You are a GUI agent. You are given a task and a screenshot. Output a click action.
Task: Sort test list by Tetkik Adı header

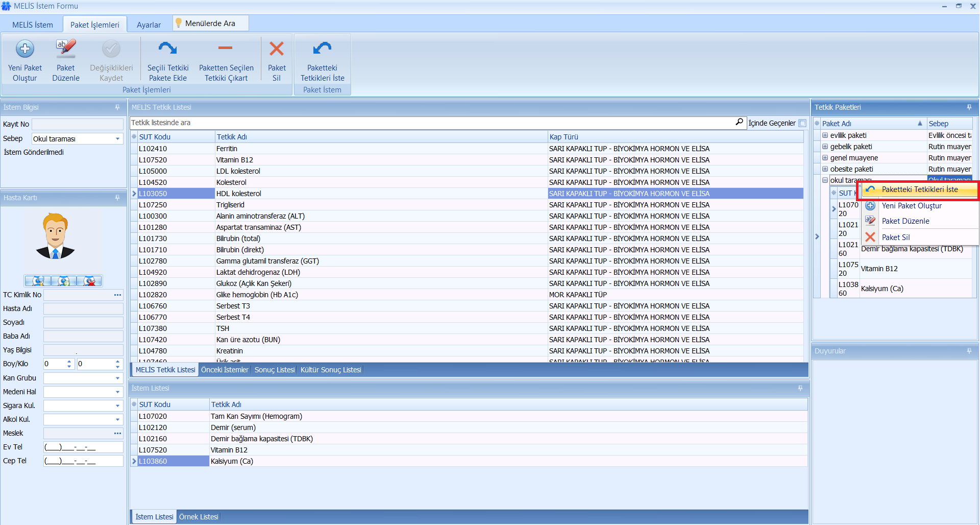[x=381, y=137]
